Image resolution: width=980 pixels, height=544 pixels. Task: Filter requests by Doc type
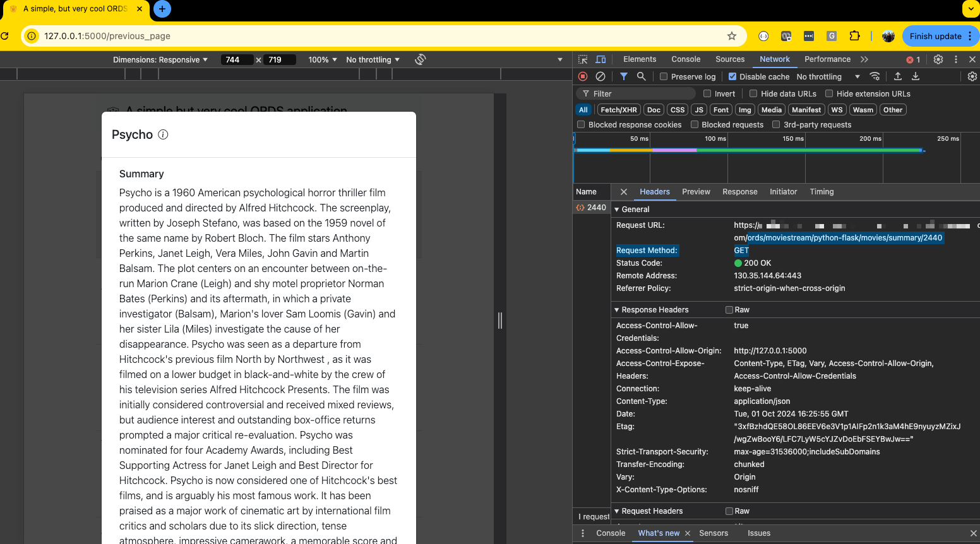[654, 110]
